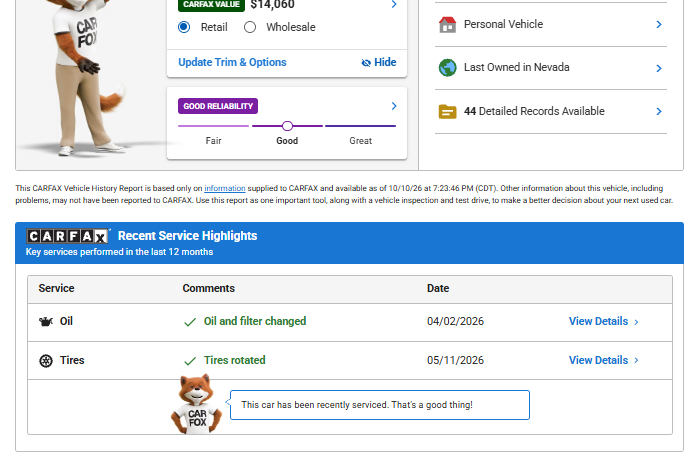697x466 pixels.
Task: Select Great on the reliability scale
Action: 361,141
